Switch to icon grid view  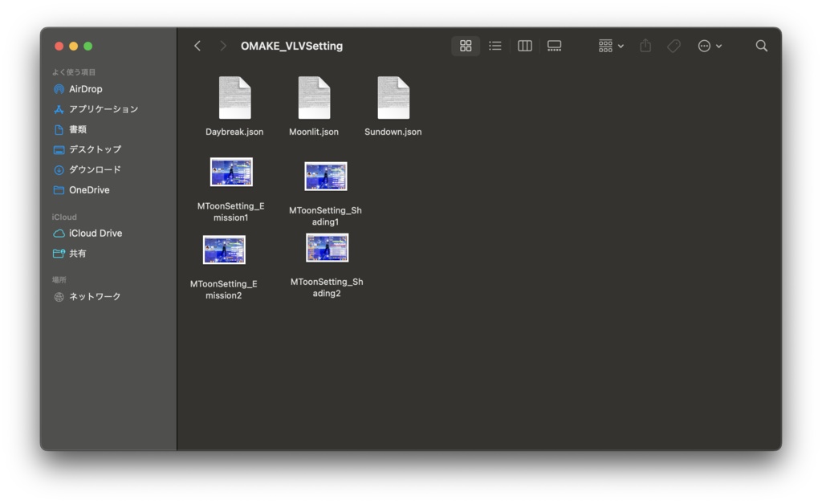click(x=466, y=46)
